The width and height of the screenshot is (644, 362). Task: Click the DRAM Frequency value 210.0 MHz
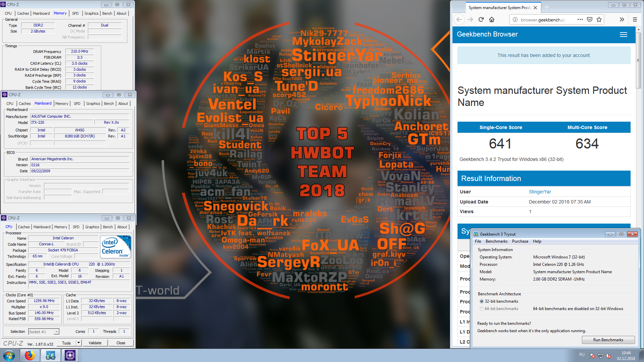pos(79,51)
